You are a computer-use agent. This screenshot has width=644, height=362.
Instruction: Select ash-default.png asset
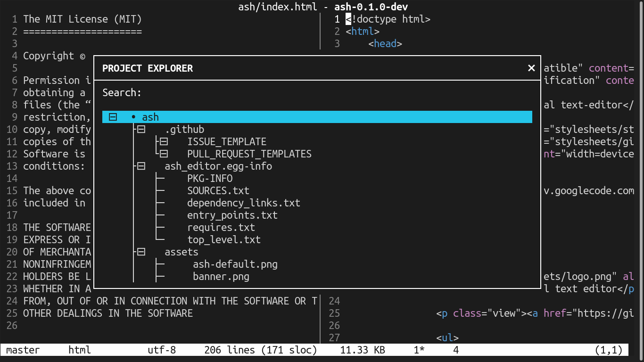(x=234, y=264)
